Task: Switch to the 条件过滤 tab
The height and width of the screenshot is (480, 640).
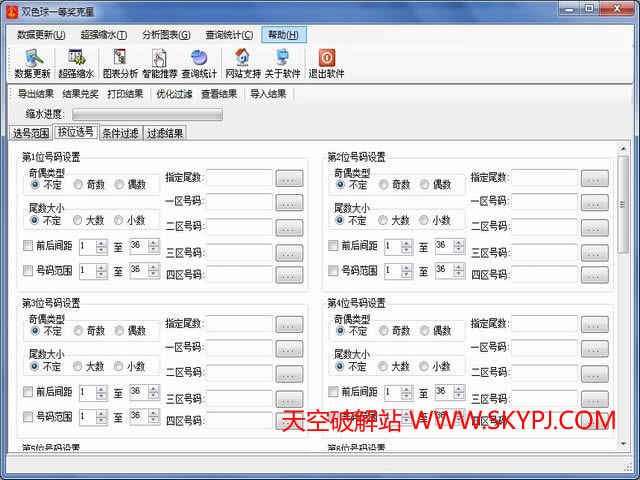Action: (x=120, y=133)
